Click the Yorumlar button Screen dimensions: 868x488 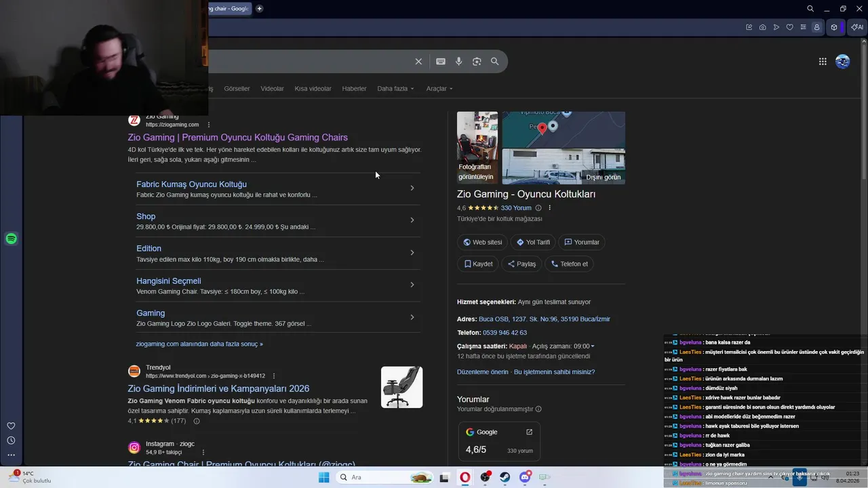click(582, 242)
